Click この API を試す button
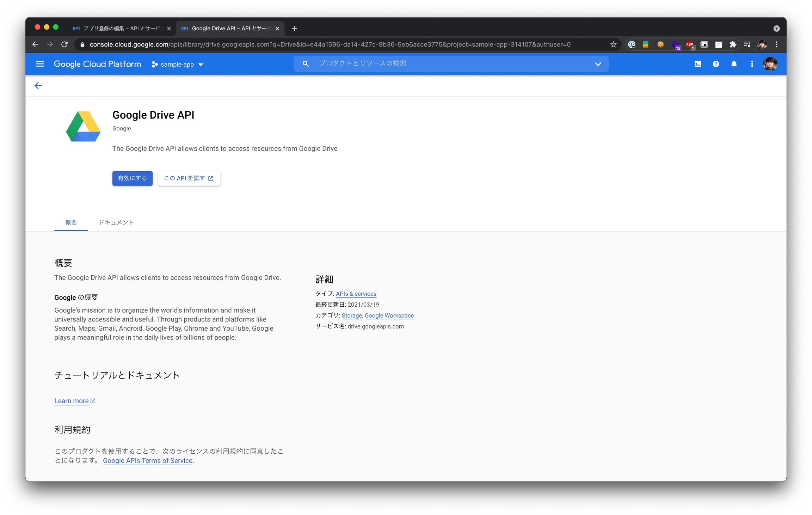This screenshot has height=515, width=812. tap(189, 178)
